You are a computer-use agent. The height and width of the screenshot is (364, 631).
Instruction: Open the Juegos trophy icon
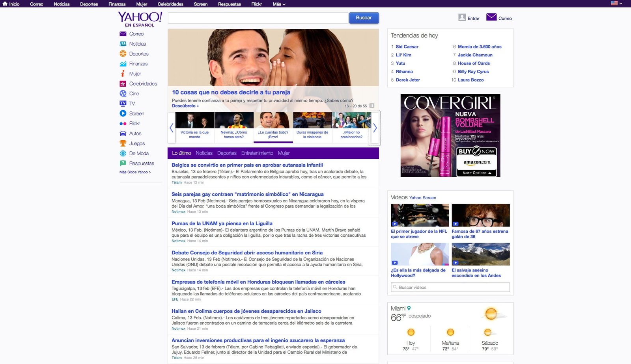tap(123, 143)
